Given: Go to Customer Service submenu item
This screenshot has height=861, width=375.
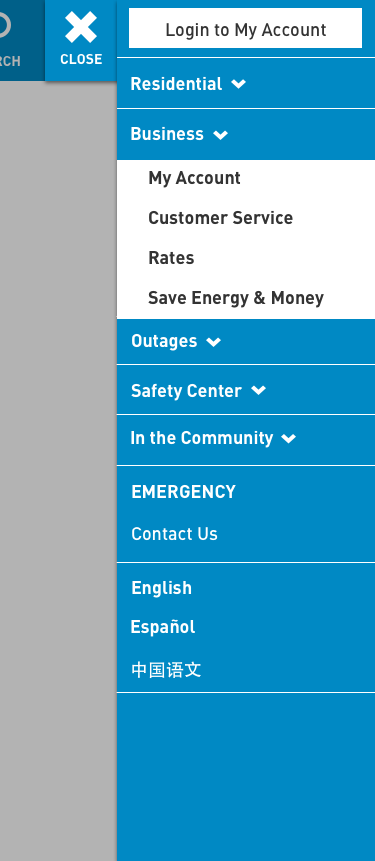Looking at the screenshot, I should [221, 218].
